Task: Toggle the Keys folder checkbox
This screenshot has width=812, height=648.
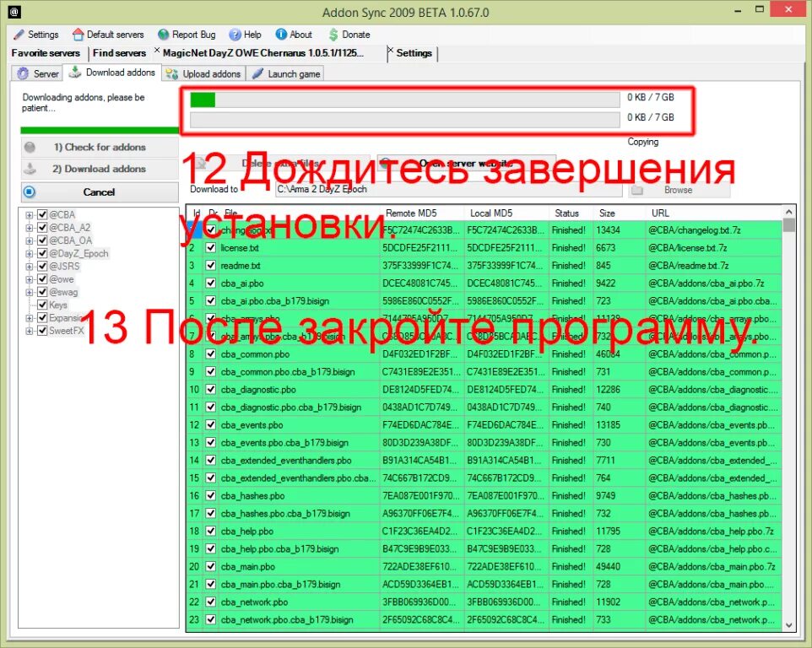Action: tap(42, 305)
